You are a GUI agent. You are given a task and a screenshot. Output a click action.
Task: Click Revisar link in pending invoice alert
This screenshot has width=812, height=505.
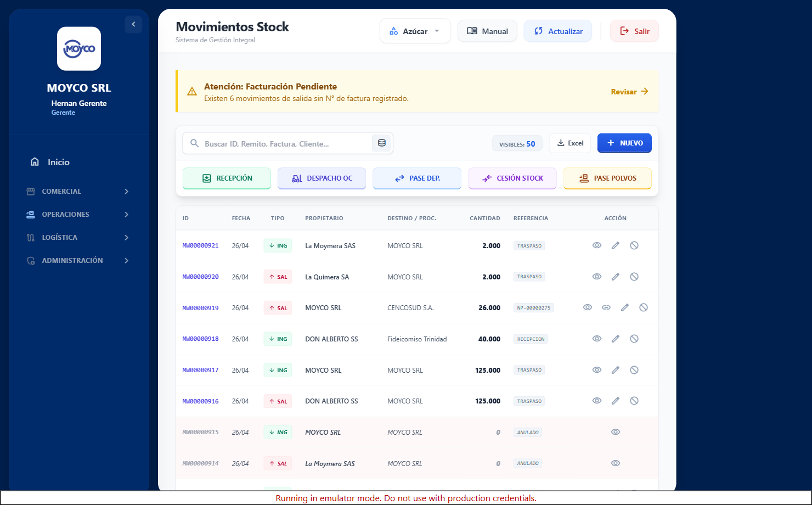[630, 92]
